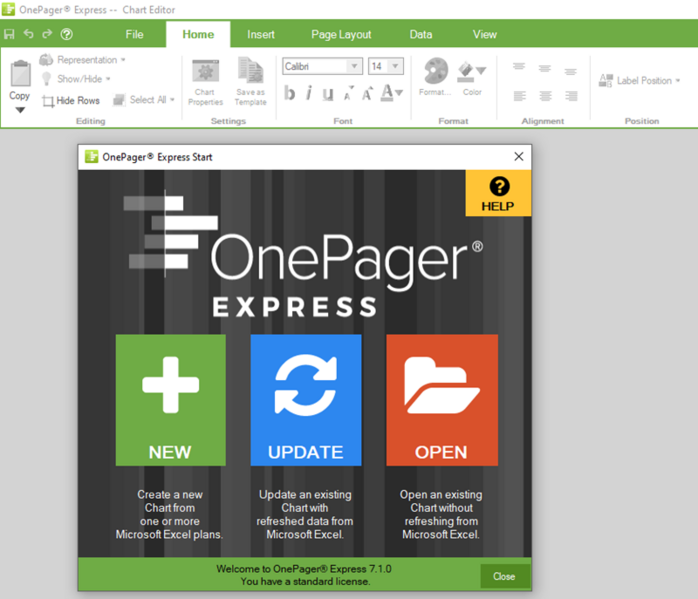Viewport: 698px width, 599px height.
Task: Click the 'Welcome to OnePager® Express 7.1.0' text
Action: pos(304,569)
